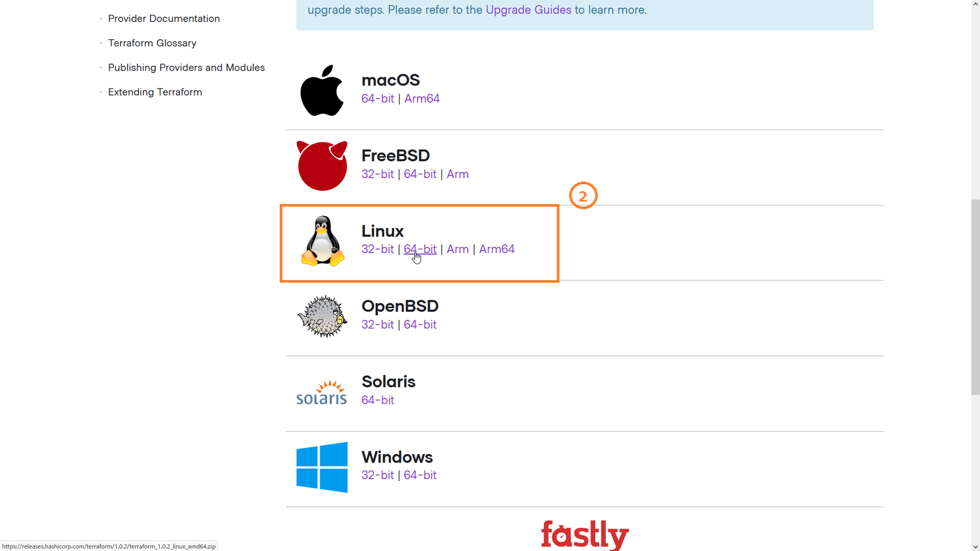Download Linux 32-bit build
This screenshot has height=551, width=980.
pos(378,249)
